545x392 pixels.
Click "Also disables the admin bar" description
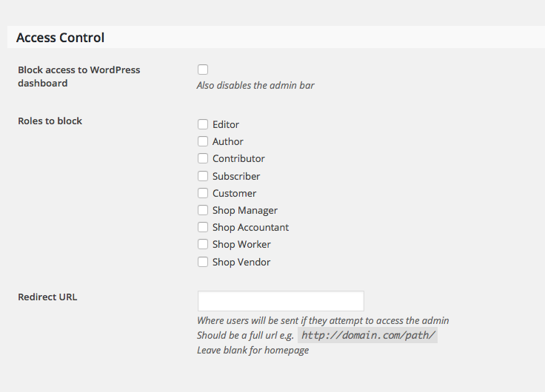click(x=255, y=85)
